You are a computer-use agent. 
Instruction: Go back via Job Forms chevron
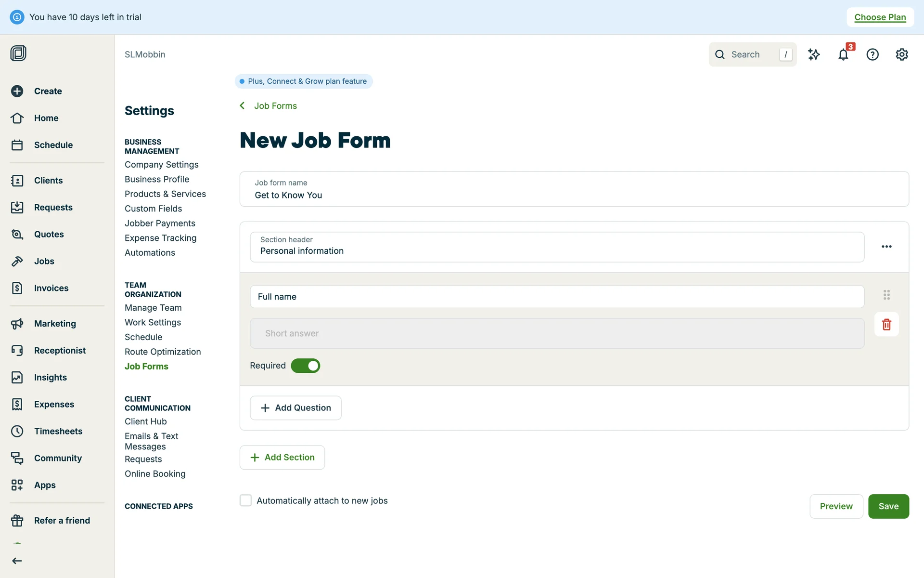click(x=243, y=106)
